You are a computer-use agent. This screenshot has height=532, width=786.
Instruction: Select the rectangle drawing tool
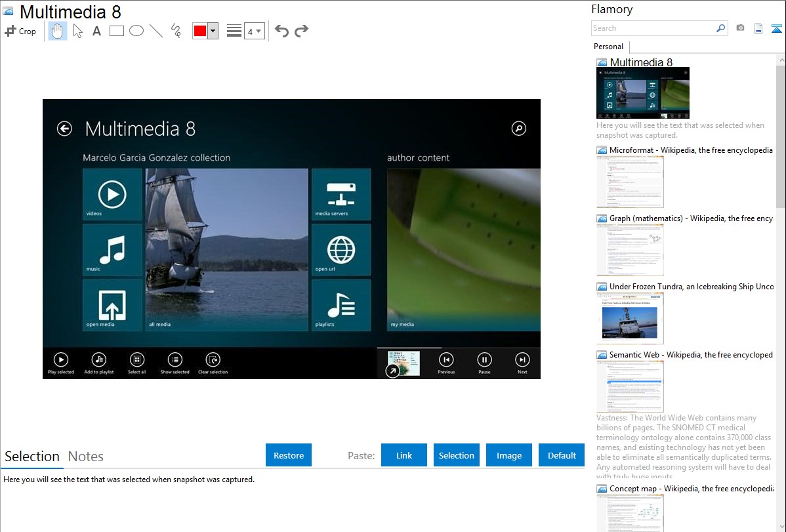116,31
